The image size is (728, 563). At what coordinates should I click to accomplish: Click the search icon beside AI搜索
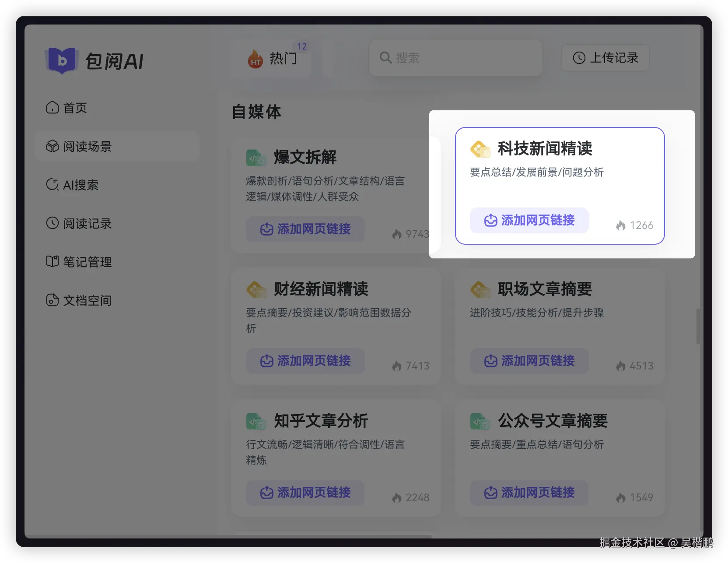[x=52, y=185]
